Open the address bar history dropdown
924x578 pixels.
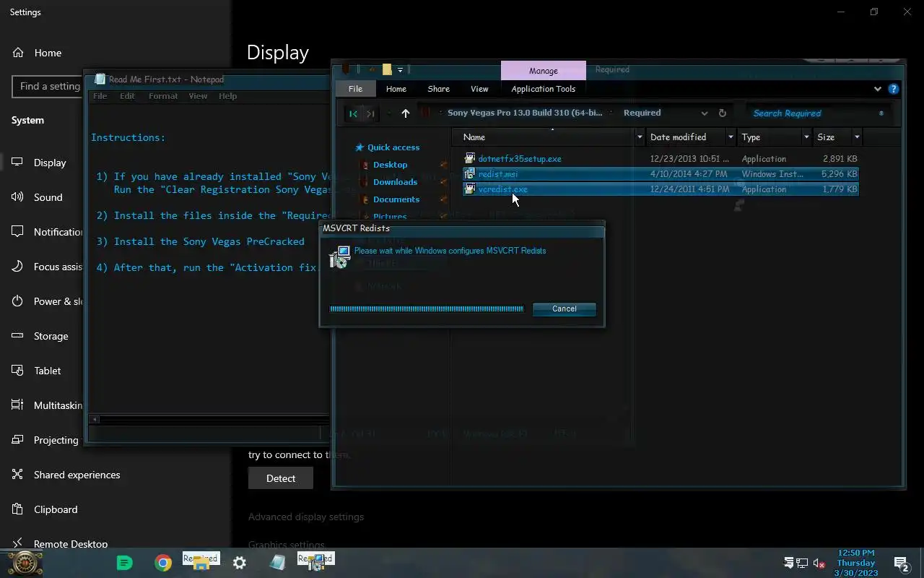705,113
